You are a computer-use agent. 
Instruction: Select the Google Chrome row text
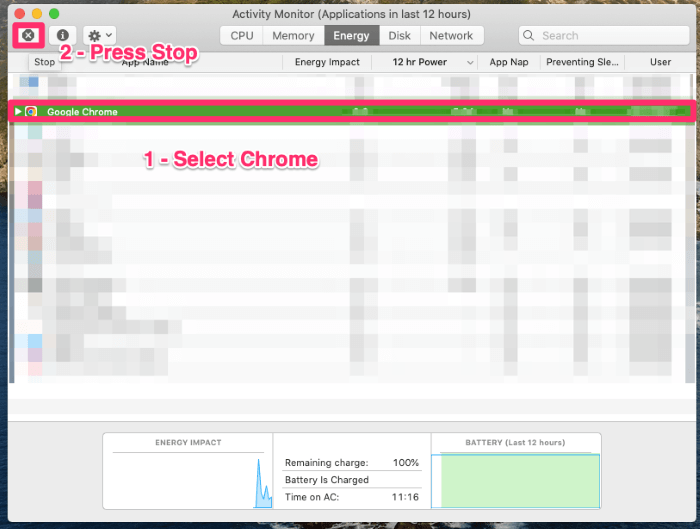[82, 112]
